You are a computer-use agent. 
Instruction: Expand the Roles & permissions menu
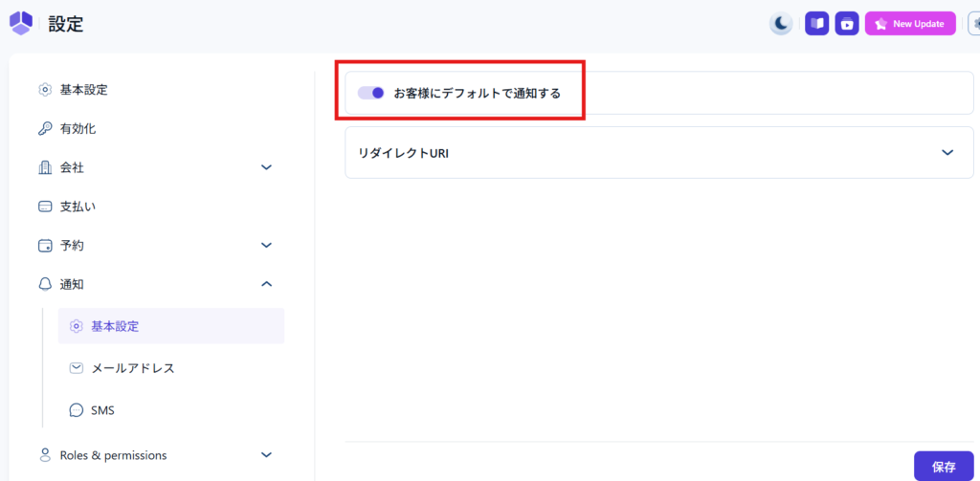(267, 455)
